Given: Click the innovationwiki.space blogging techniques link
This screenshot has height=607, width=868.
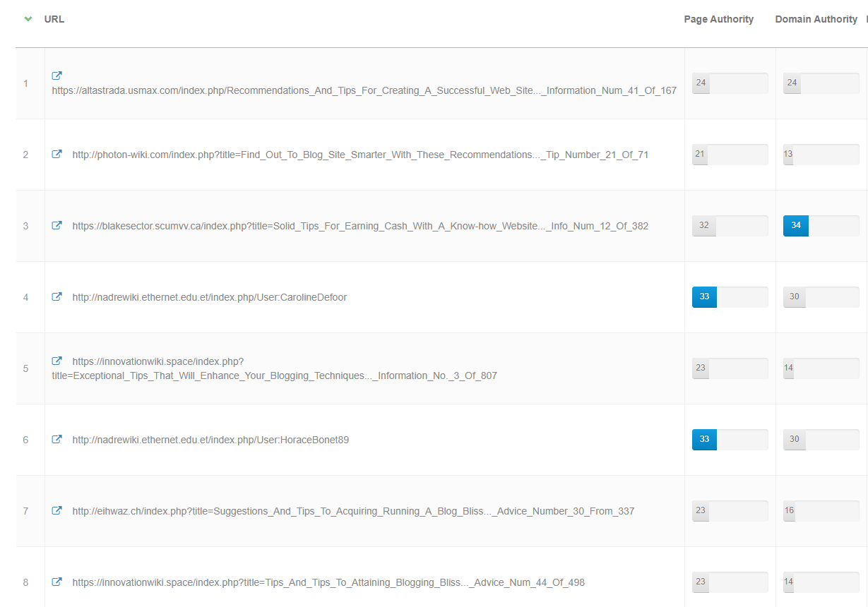Looking at the screenshot, I should coord(274,368).
